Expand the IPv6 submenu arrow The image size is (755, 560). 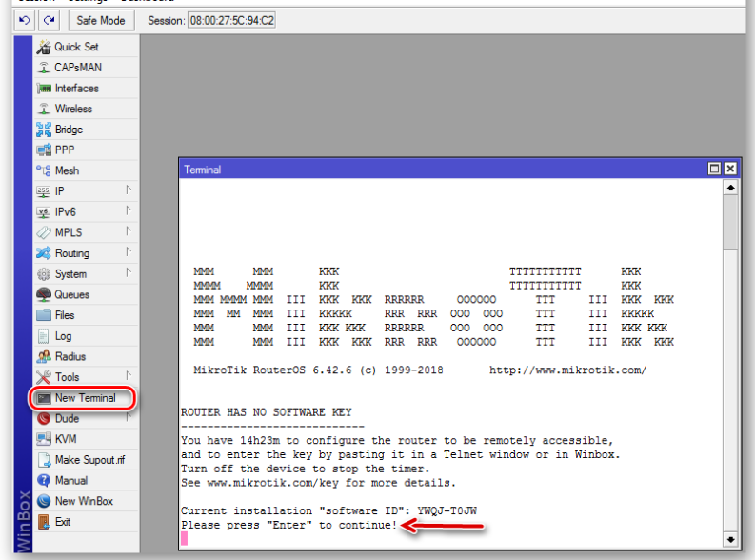[129, 210]
